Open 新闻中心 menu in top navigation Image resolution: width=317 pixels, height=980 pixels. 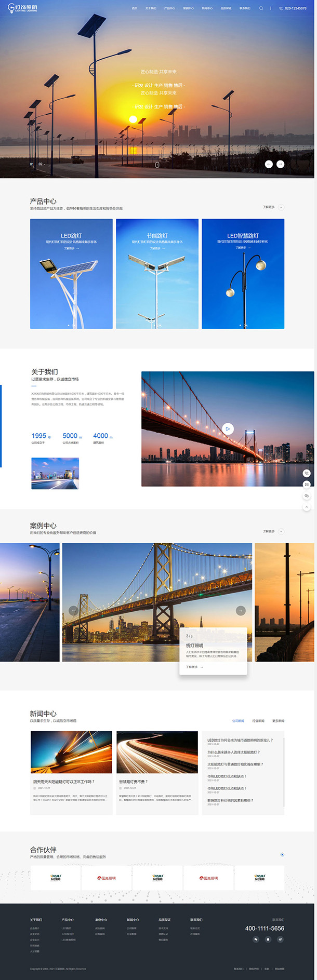pos(207,8)
